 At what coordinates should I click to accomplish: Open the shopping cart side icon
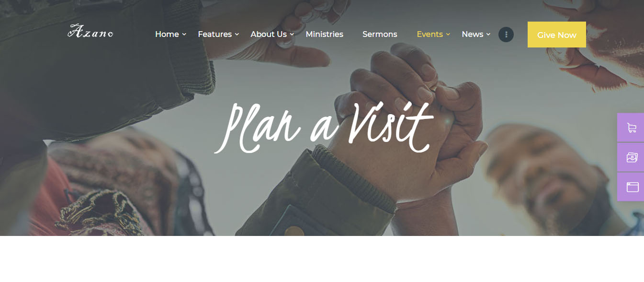pos(632,128)
